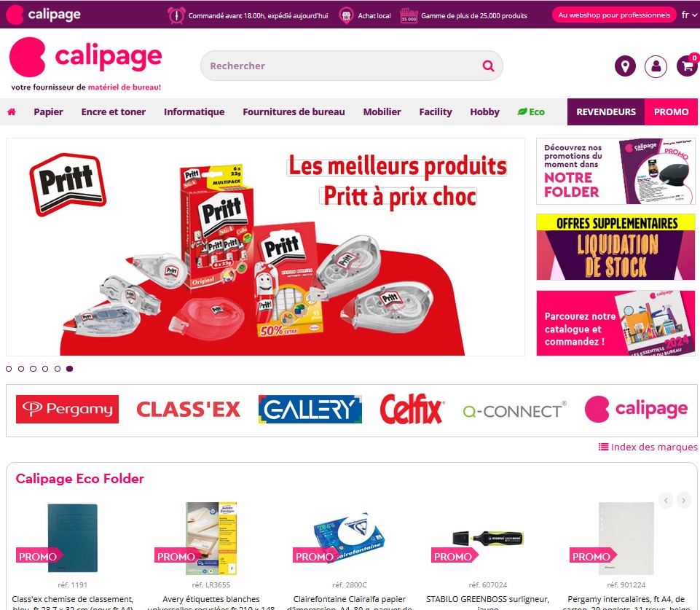Screen dimensions: 700x610
Task: Select the first banner slide dot
Action: 9,369
